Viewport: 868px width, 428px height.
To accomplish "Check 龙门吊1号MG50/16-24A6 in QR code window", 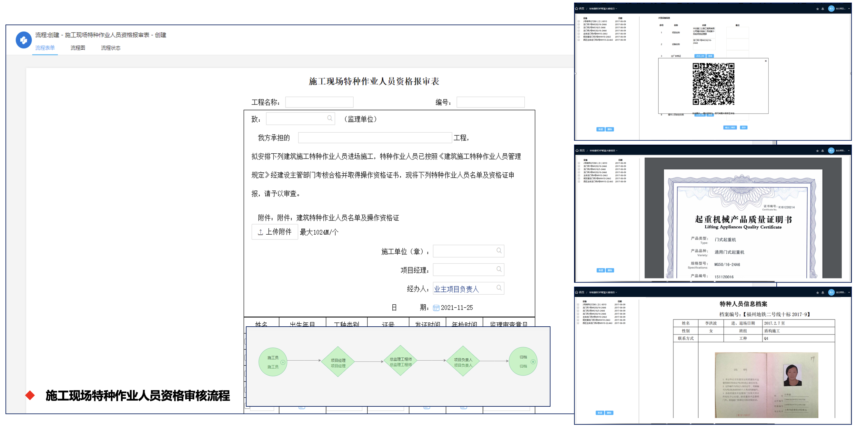I will [x=579, y=24].
